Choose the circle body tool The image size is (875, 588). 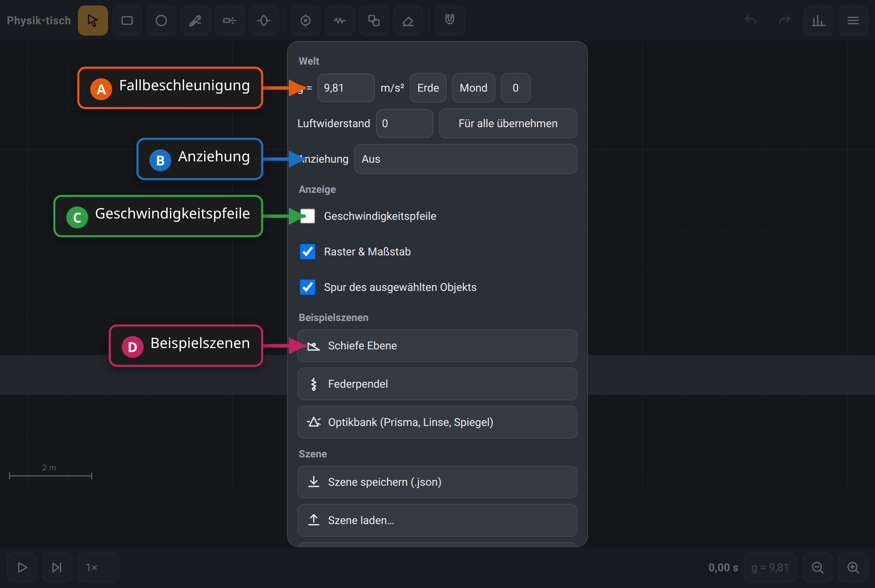click(161, 20)
